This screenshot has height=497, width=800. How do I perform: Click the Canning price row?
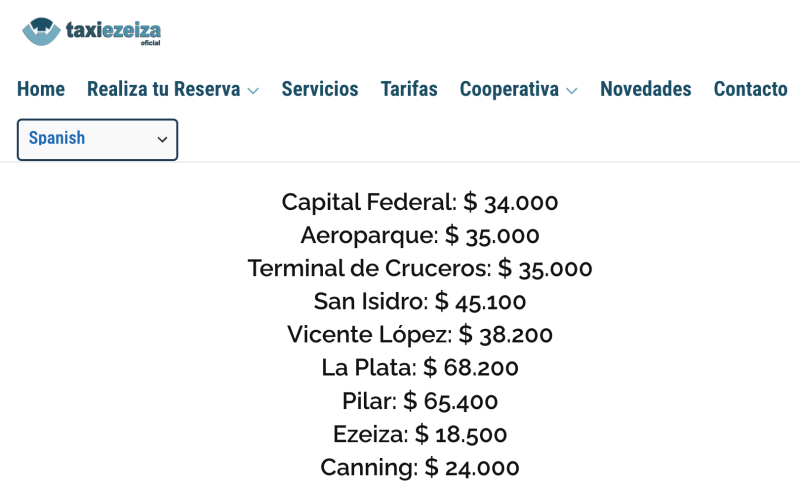pyautogui.click(x=420, y=467)
